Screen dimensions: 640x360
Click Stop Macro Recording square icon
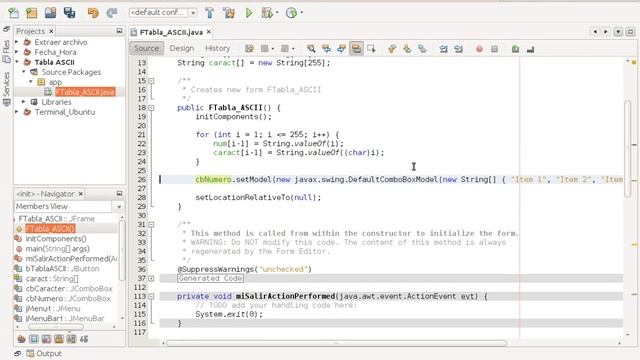(x=494, y=49)
